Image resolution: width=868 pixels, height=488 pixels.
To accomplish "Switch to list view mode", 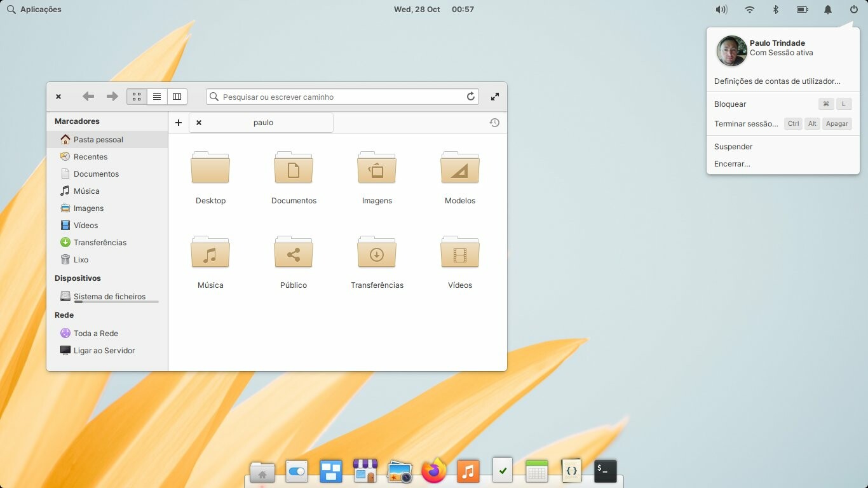I will (x=157, y=97).
